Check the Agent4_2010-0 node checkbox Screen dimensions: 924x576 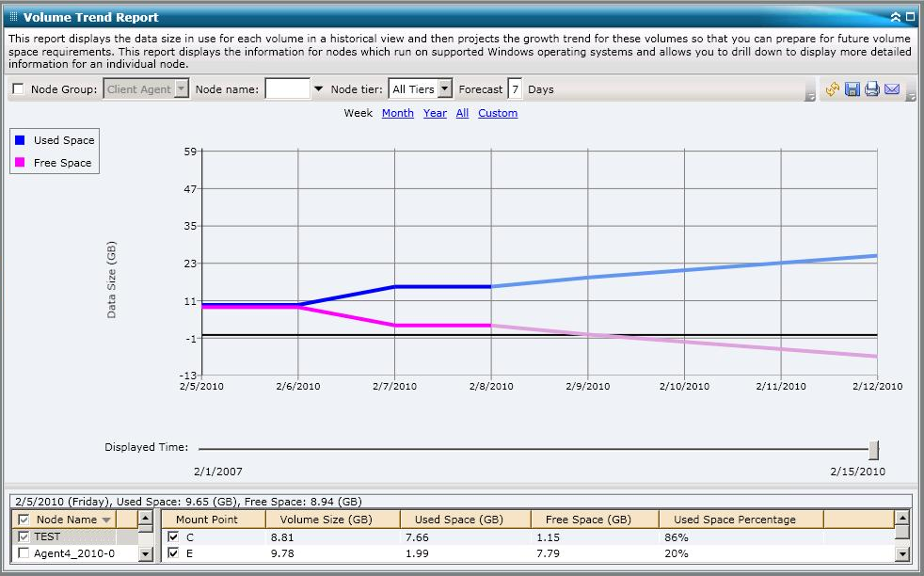coord(24,554)
